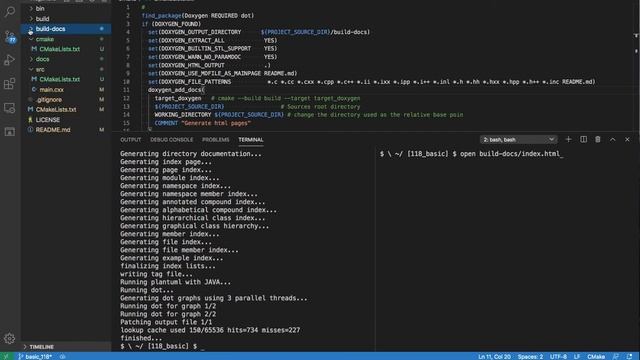Open Source Control view with badge
This screenshot has width=640, height=360.
coord(10,36)
